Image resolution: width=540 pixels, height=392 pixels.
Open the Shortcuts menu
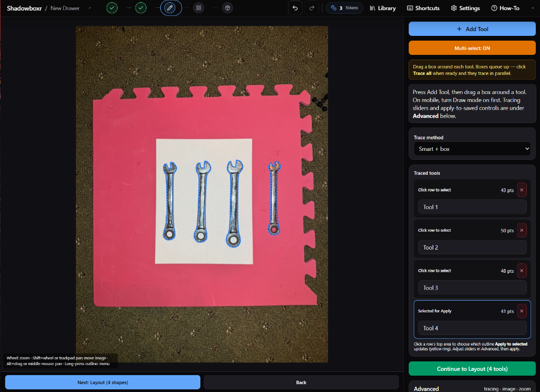coord(423,8)
